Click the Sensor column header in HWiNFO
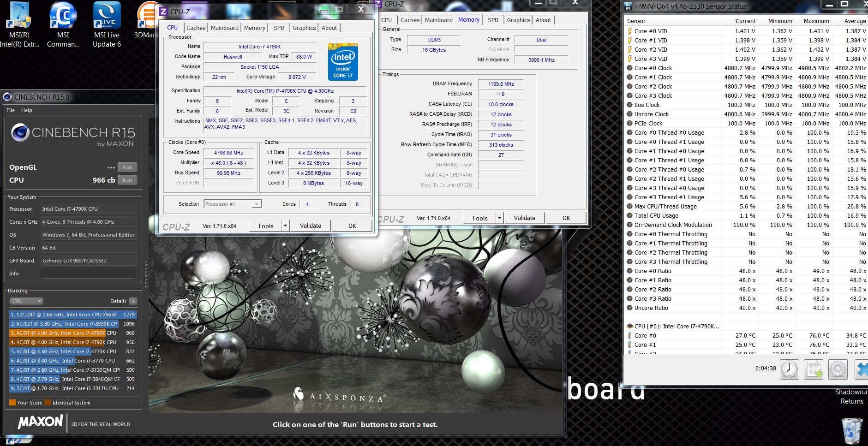Screen dimensions: 868x446 pyautogui.click(x=671, y=21)
